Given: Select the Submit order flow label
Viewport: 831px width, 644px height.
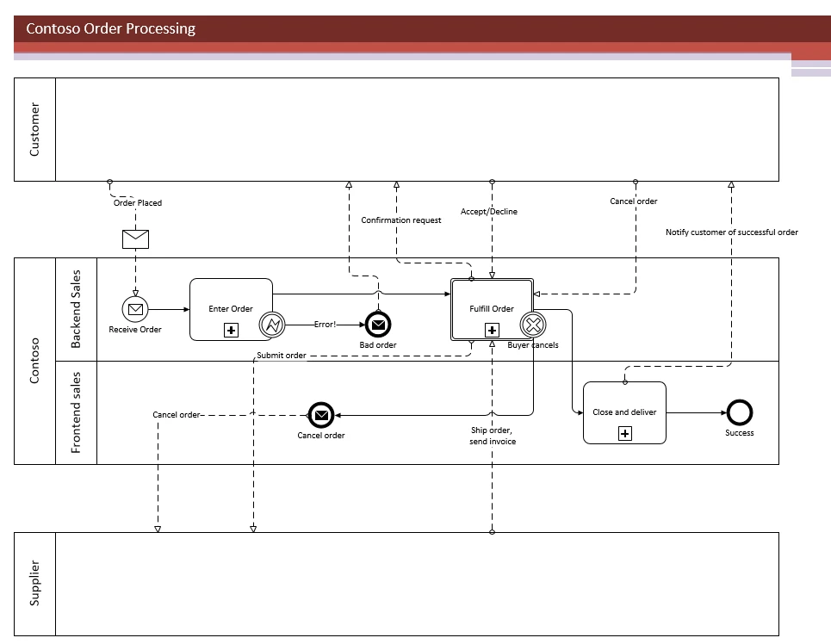Looking at the screenshot, I should (281, 355).
